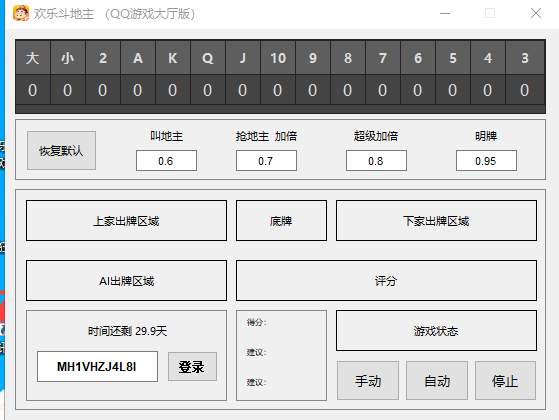Click the 超级加倍 label
The width and height of the screenshot is (559, 420).
tap(376, 136)
